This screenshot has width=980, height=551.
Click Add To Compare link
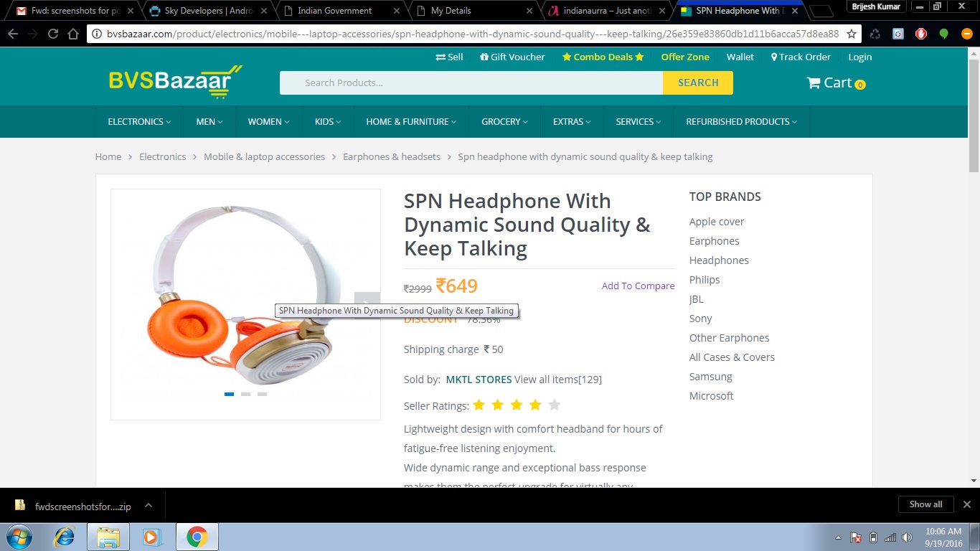(x=638, y=286)
